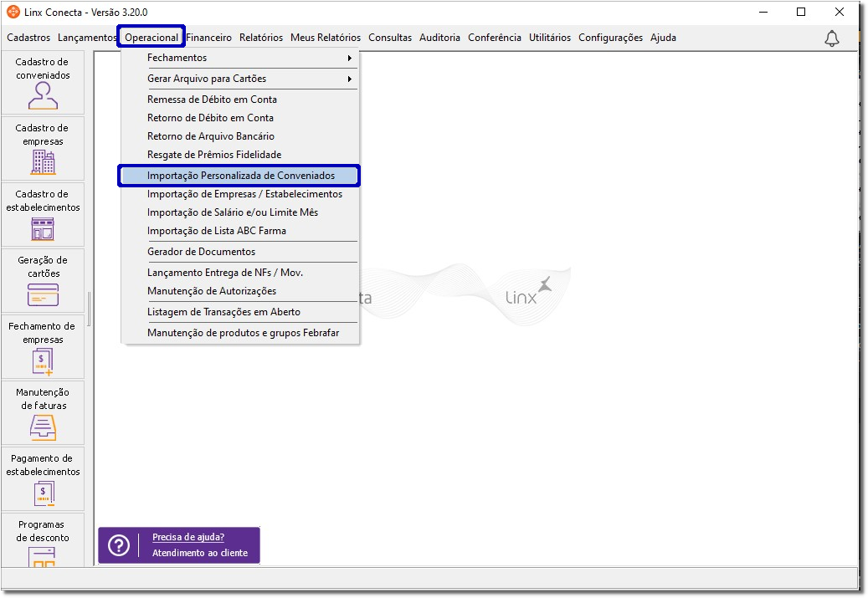Click the Linx Conecta app logo in the title bar

click(13, 12)
